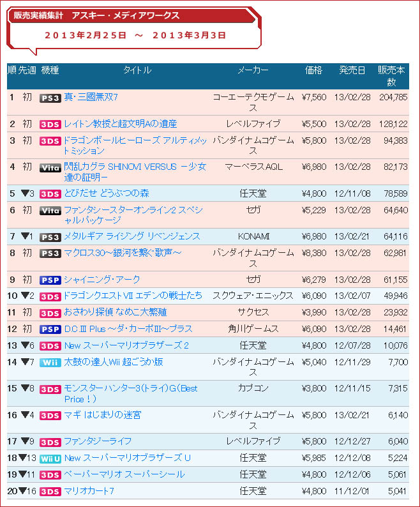Click 3DS icon beside マギ はじまりの迷宮
The height and width of the screenshot is (507, 420).
point(50,416)
